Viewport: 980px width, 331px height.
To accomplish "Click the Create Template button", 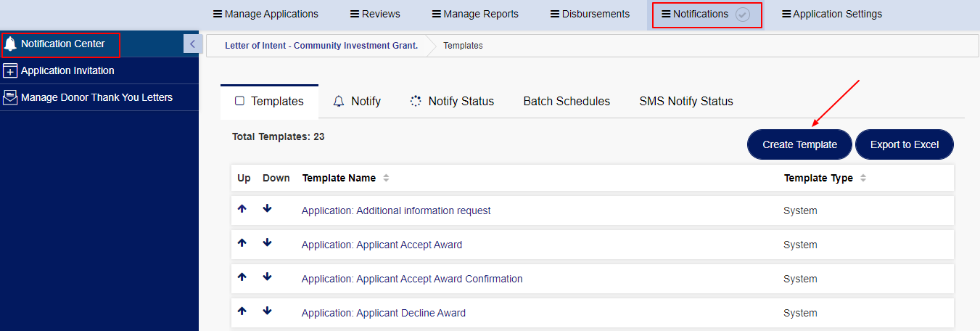I will pos(799,144).
